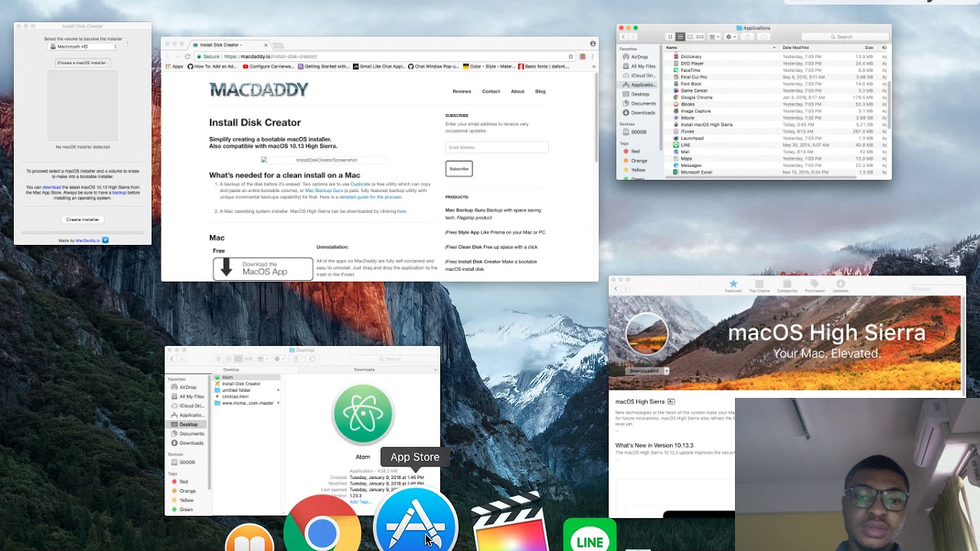
Task: Click Subscribe button on Macdaddy page
Action: click(x=459, y=168)
